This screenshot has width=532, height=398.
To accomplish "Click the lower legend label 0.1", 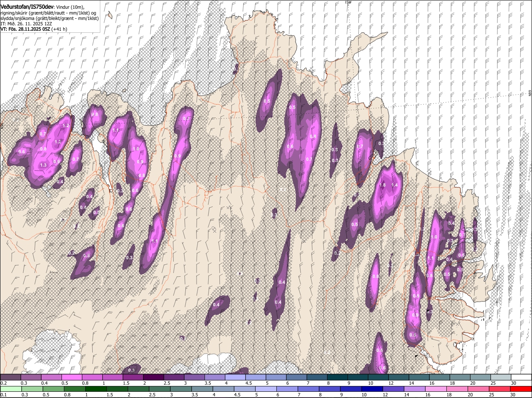I will pyautogui.click(x=3, y=395).
